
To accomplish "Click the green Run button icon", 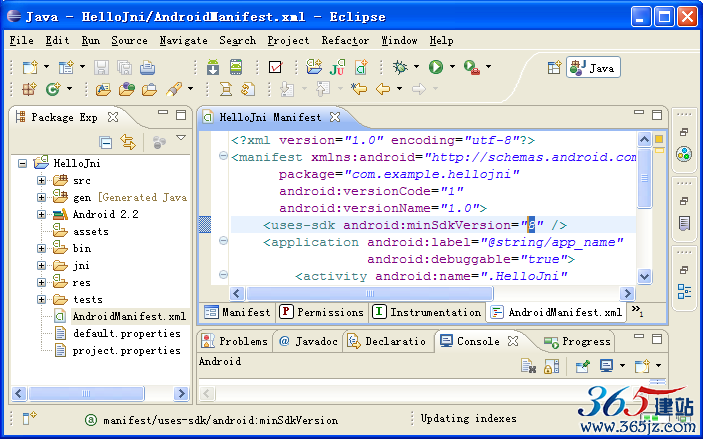I will tap(436, 67).
